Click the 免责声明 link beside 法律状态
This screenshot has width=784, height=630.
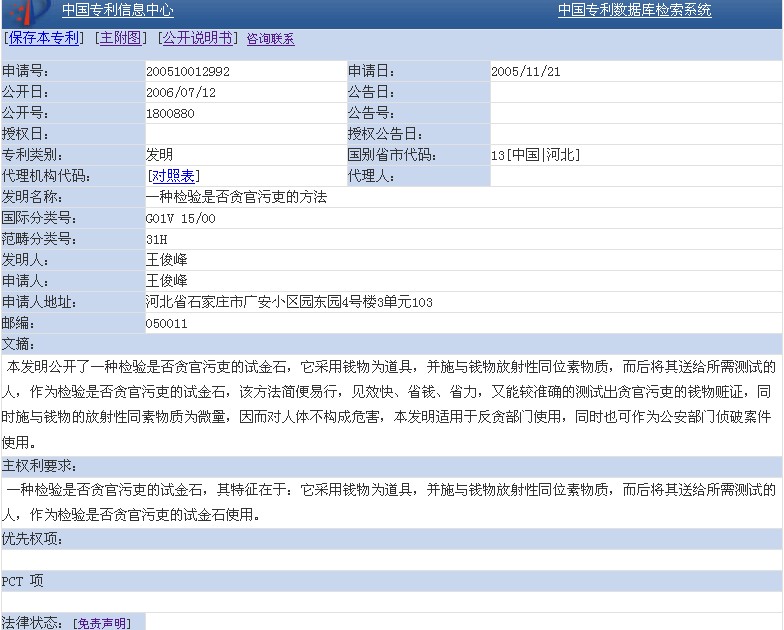[x=102, y=623]
